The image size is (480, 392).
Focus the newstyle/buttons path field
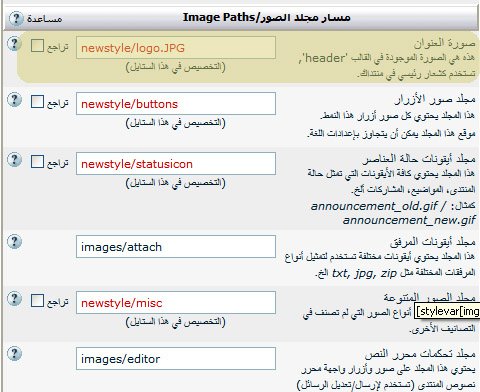(x=176, y=104)
